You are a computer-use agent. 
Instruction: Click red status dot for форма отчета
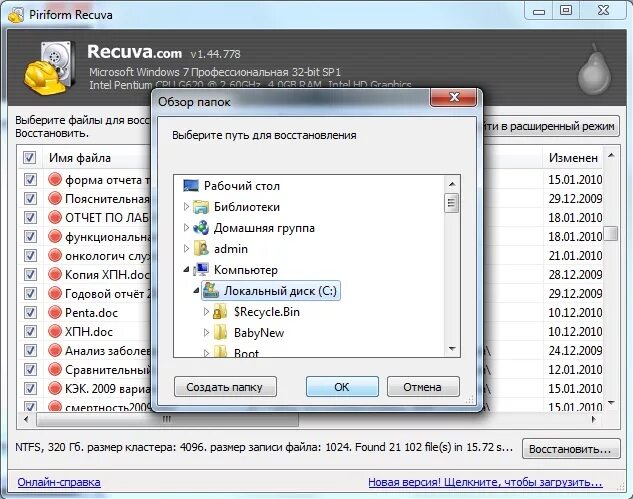point(54,179)
